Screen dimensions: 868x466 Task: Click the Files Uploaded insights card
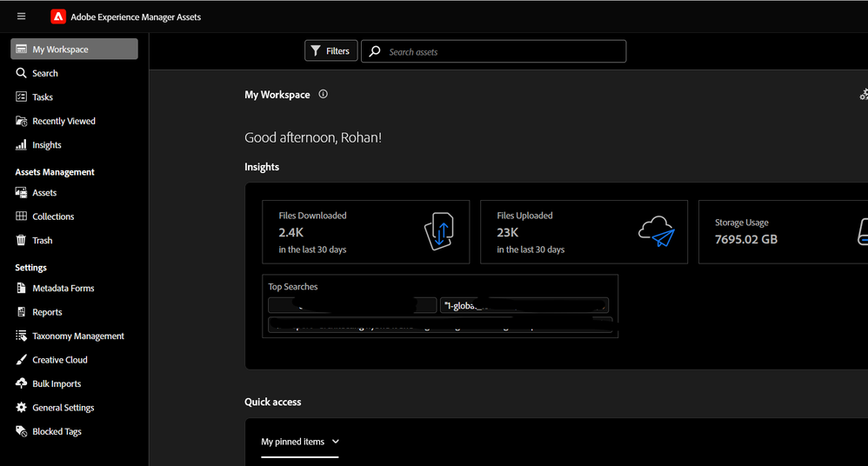584,232
